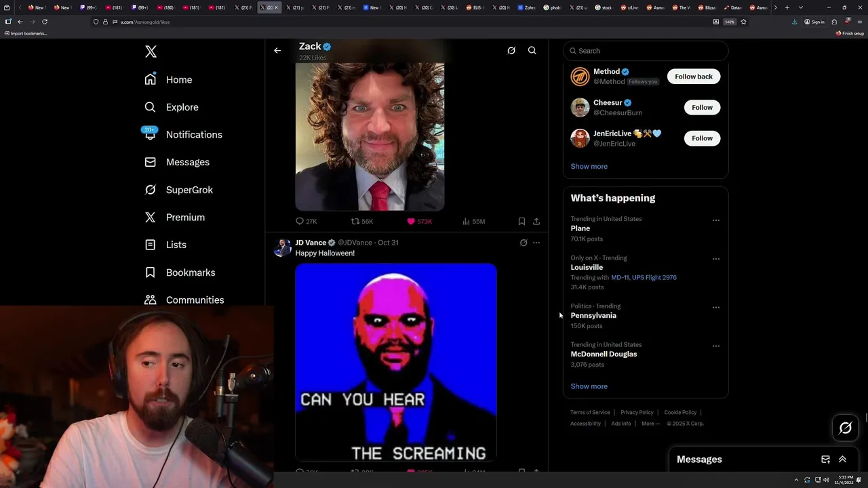Open JenEricLive's profile avatar
Image resolution: width=868 pixels, height=488 pixels.
click(580, 138)
